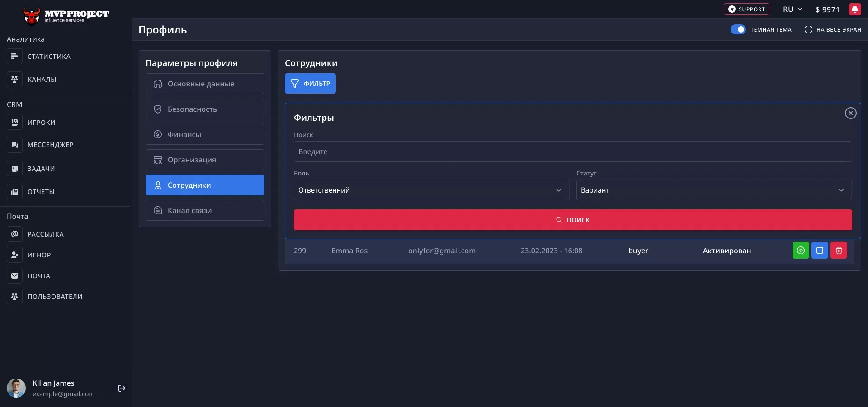Open the RU language selector
868x407 pixels.
[792, 9]
